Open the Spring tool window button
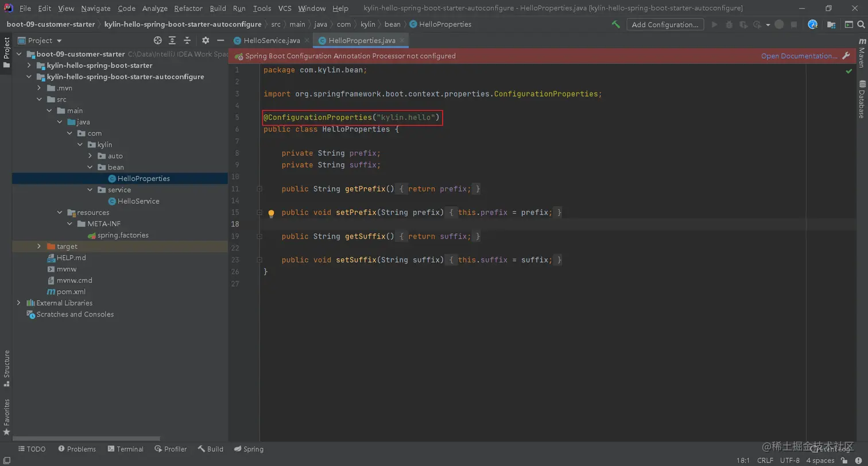Image resolution: width=868 pixels, height=466 pixels. tap(249, 449)
